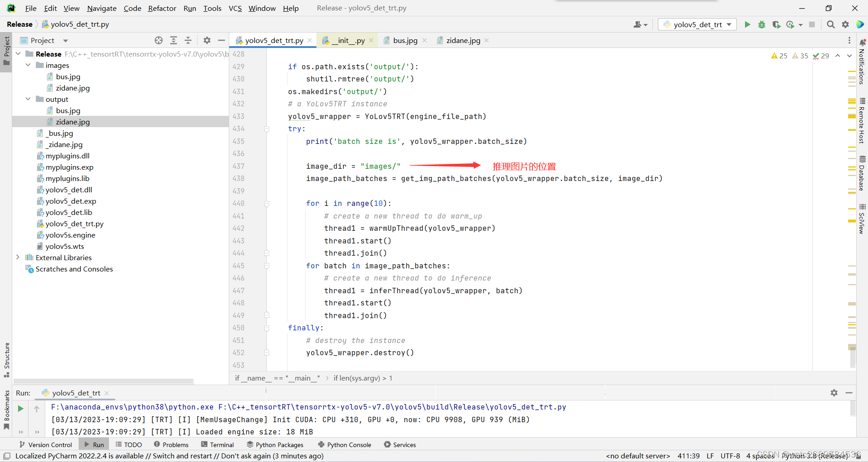Hide the Project tool window
This screenshot has width=868, height=462.
pyautogui.click(x=222, y=40)
